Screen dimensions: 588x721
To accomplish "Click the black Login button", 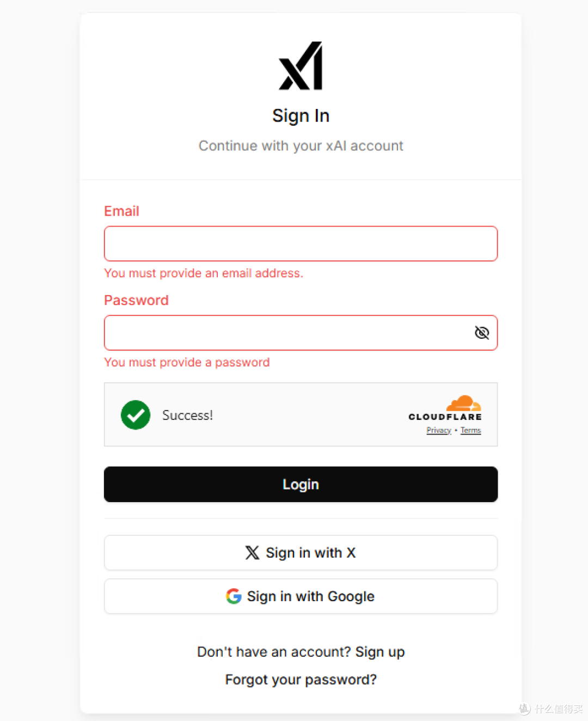I will [x=301, y=484].
